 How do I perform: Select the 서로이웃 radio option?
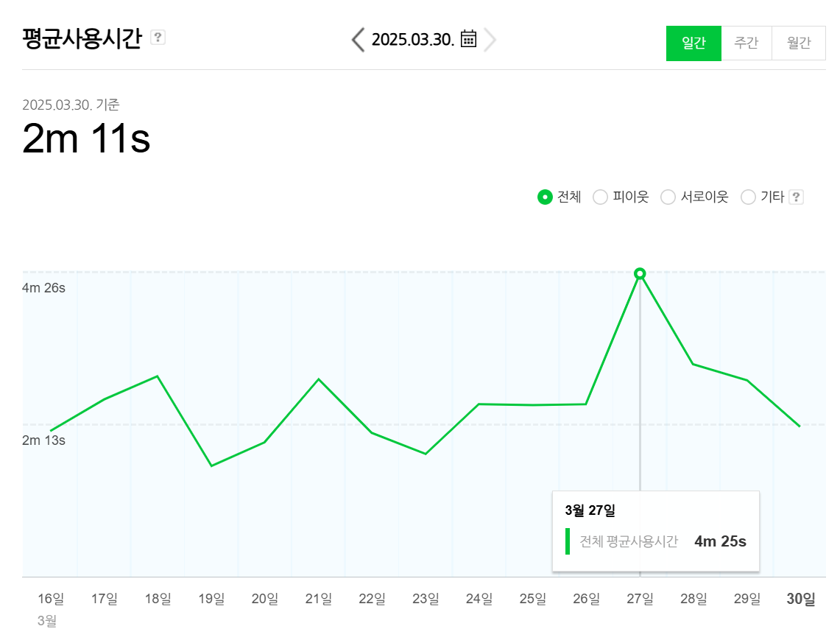pyautogui.click(x=668, y=197)
